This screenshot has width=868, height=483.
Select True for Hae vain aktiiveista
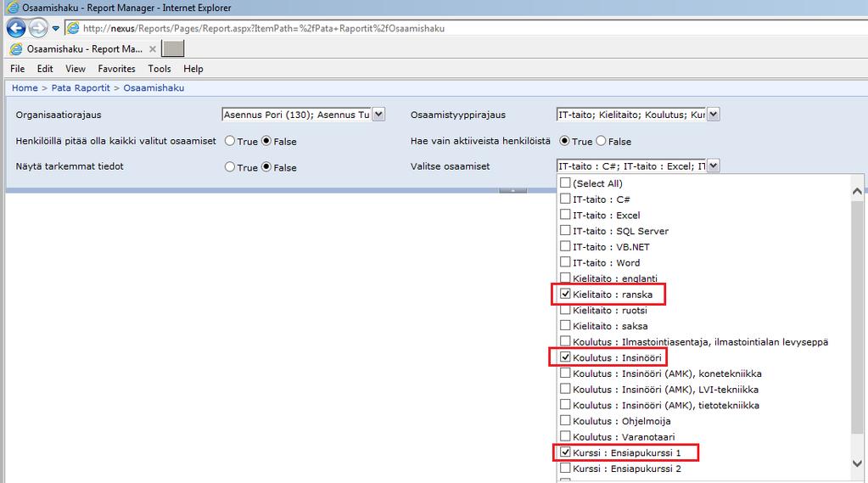(x=564, y=141)
